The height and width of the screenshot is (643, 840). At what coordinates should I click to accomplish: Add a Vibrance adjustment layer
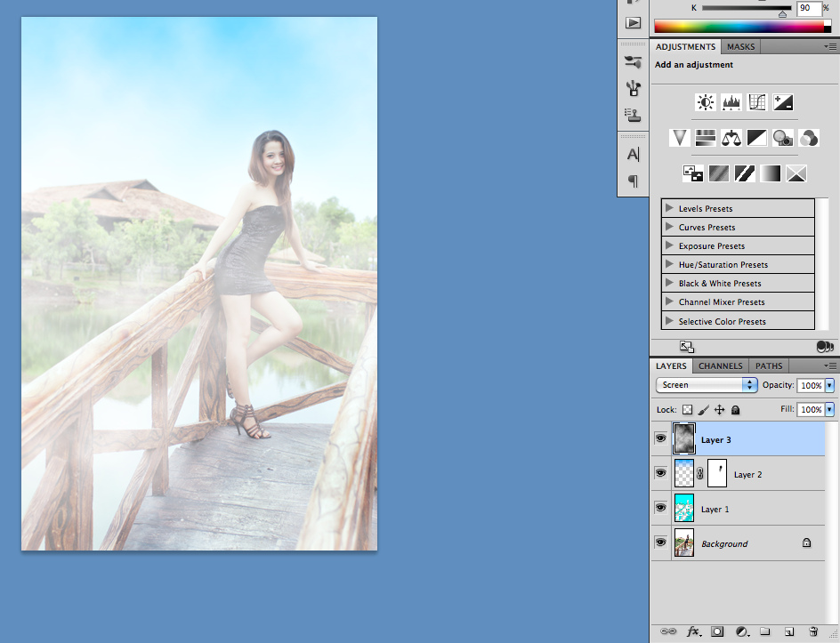point(679,138)
